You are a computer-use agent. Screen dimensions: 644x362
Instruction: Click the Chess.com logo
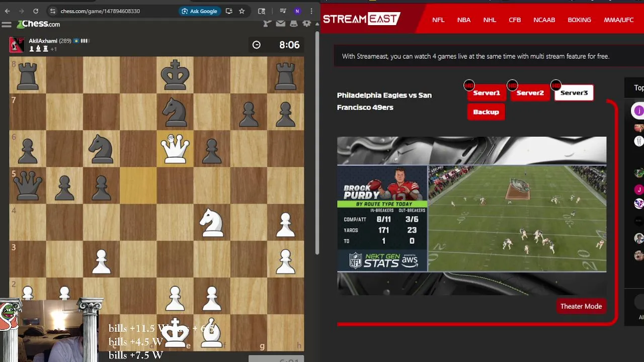pos(39,24)
